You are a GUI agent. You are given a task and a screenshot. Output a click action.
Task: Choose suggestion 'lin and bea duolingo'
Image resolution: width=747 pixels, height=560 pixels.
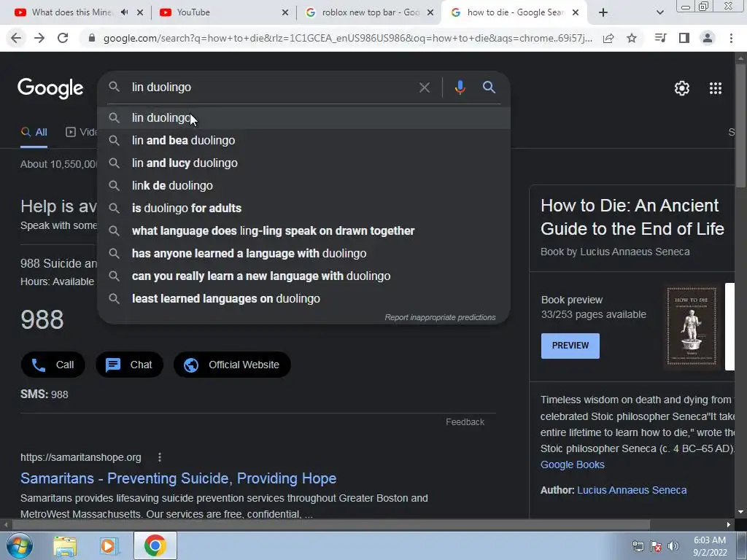304,141
